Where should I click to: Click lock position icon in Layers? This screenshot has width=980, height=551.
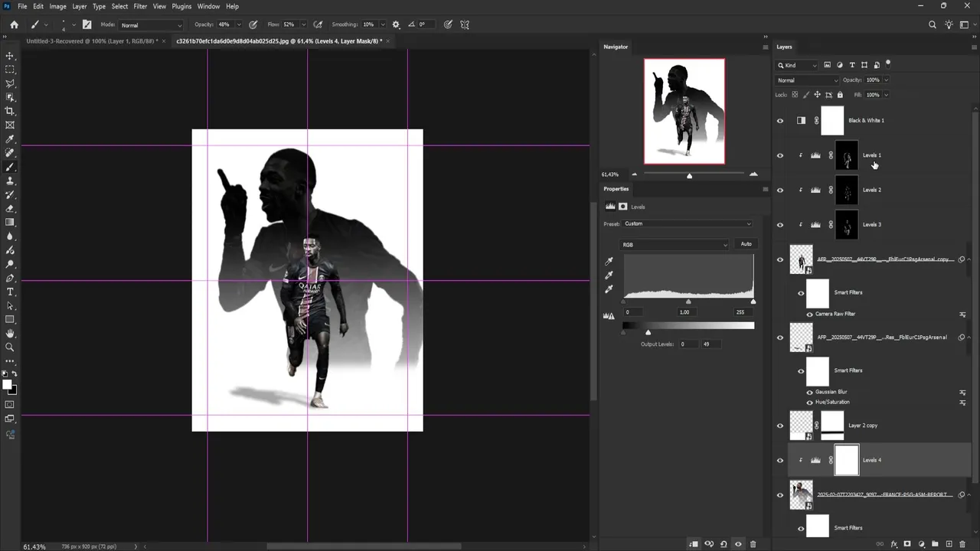tap(817, 95)
